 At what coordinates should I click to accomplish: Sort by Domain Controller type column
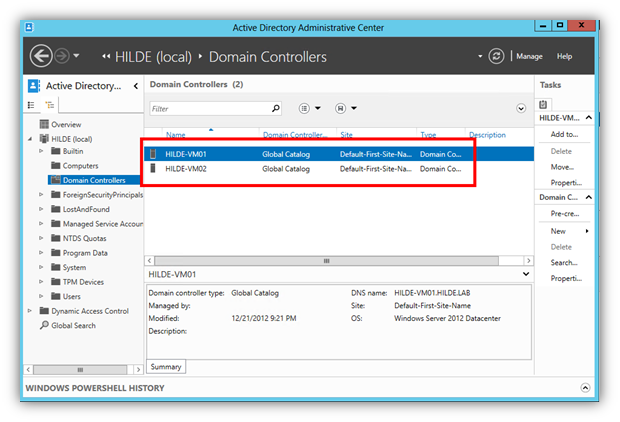coord(295,135)
